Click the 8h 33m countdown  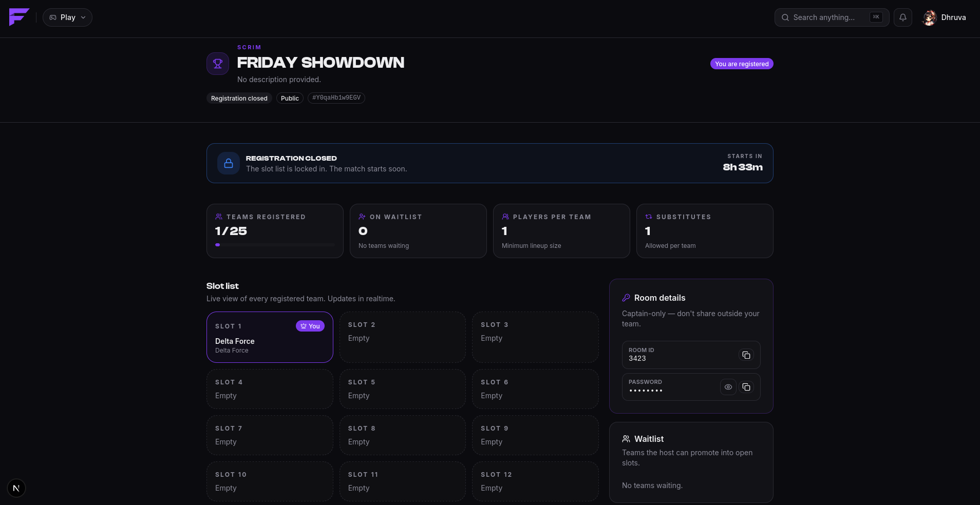coord(743,167)
